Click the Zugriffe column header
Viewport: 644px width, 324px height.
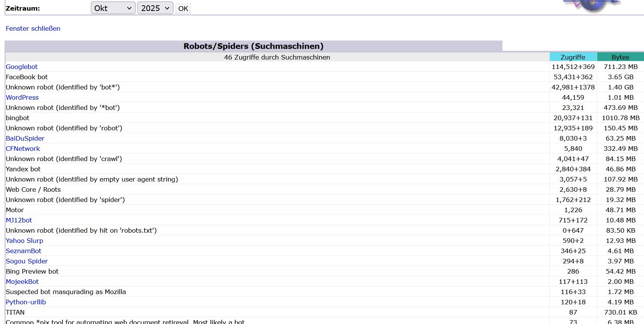[573, 57]
